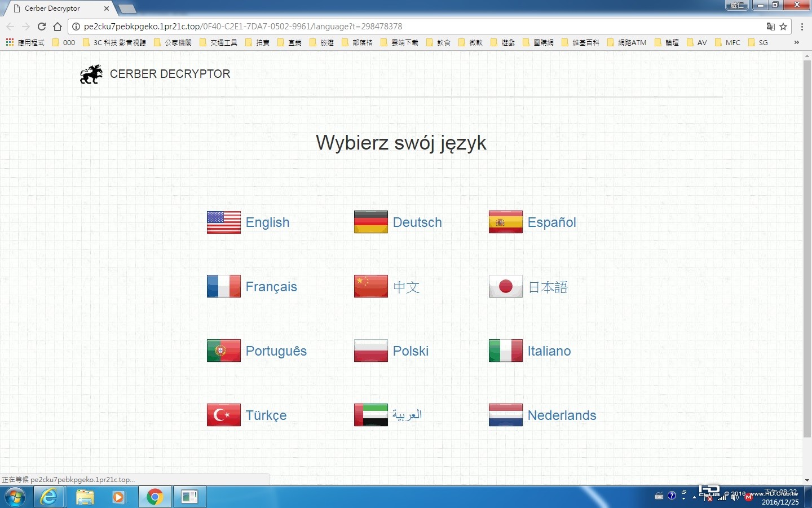Click the keyboard input icon in tray
This screenshot has width=812, height=508.
(x=659, y=496)
